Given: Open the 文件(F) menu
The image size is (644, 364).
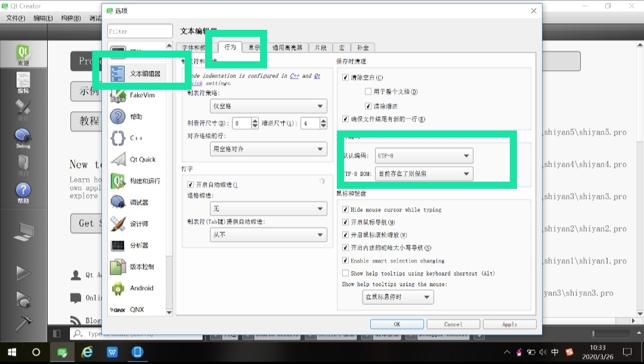Looking at the screenshot, I should pos(16,18).
